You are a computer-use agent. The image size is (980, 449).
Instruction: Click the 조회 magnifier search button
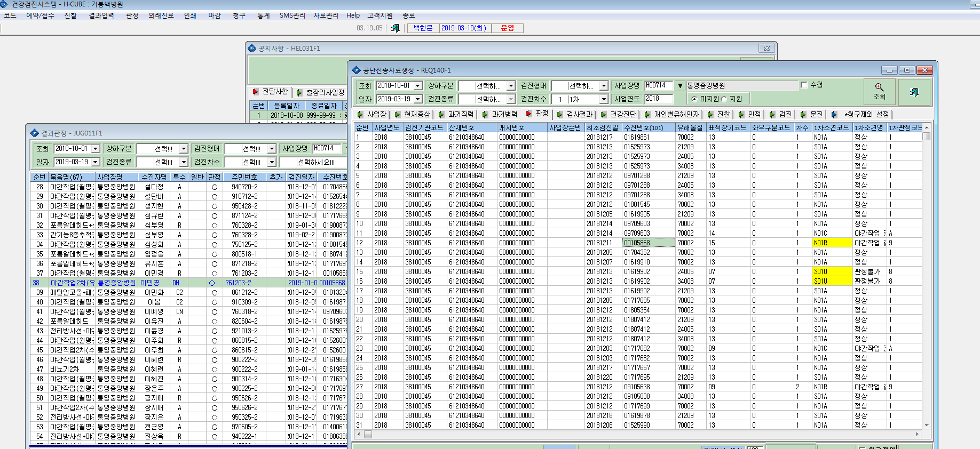coord(879,92)
